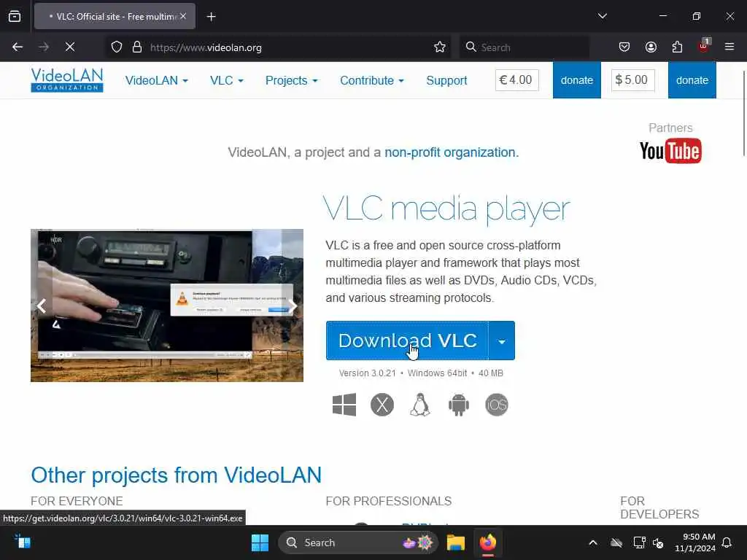747x560 pixels.
Task: Click the donate button next to dollar amount
Action: click(692, 80)
